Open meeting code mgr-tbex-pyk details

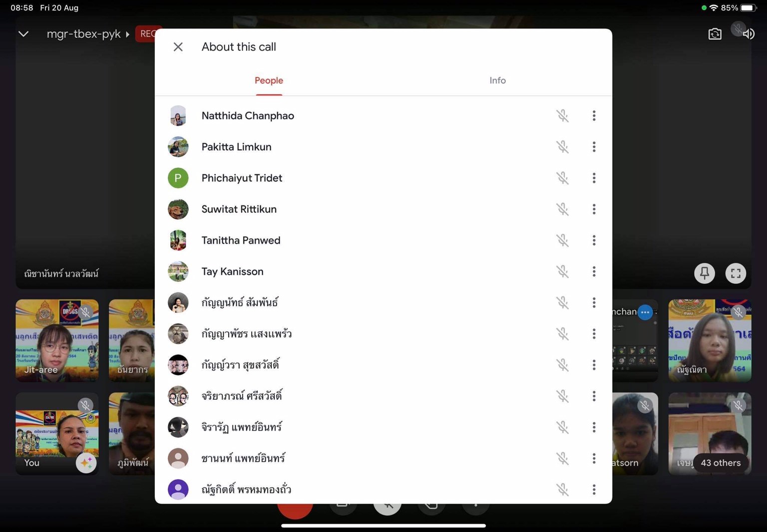pos(88,34)
